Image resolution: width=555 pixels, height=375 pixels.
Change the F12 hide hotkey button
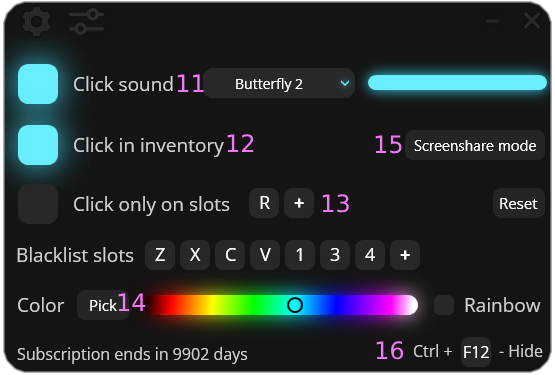476,352
